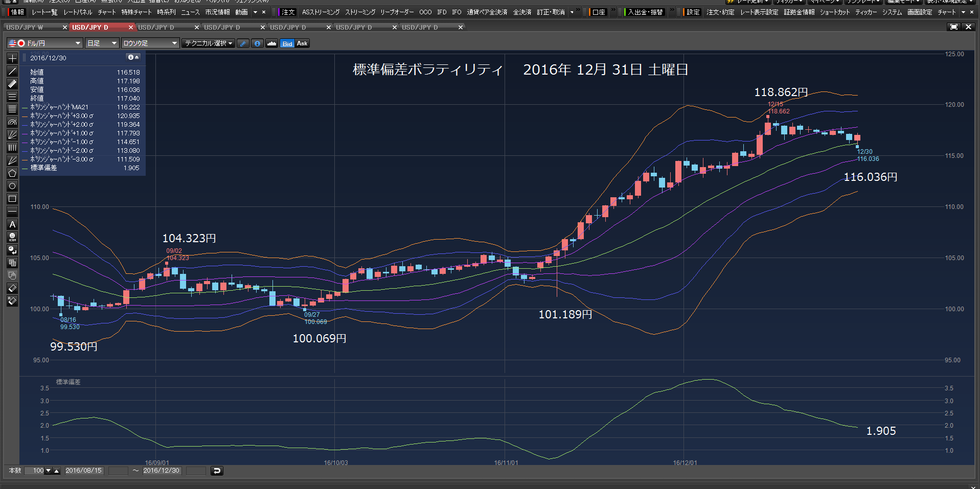Click the undo drawing tool icon

click(x=12, y=250)
